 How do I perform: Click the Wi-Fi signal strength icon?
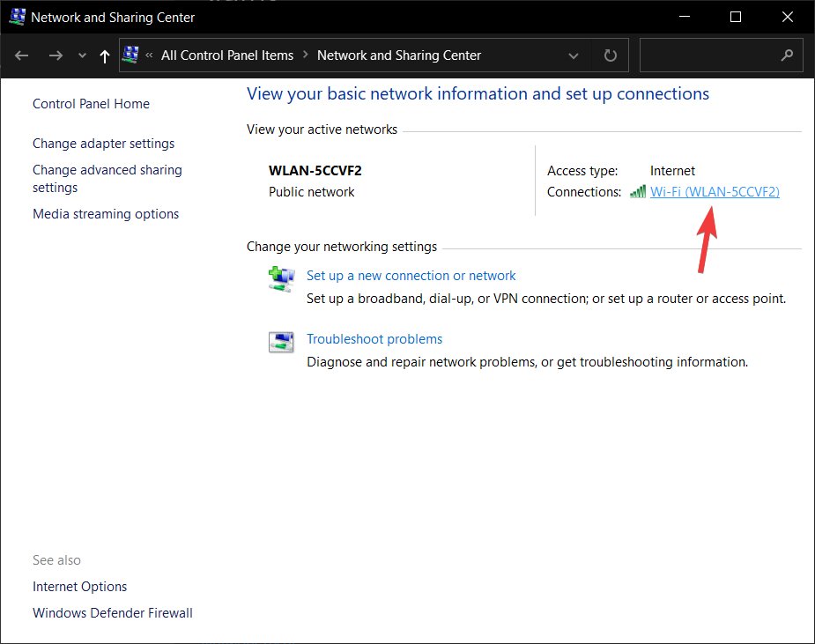pyautogui.click(x=638, y=192)
